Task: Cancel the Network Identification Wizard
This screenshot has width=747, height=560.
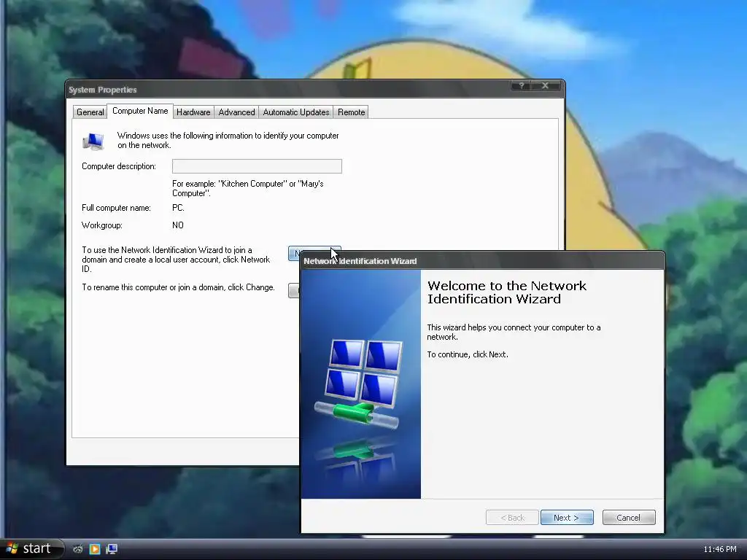Action: pos(629,518)
